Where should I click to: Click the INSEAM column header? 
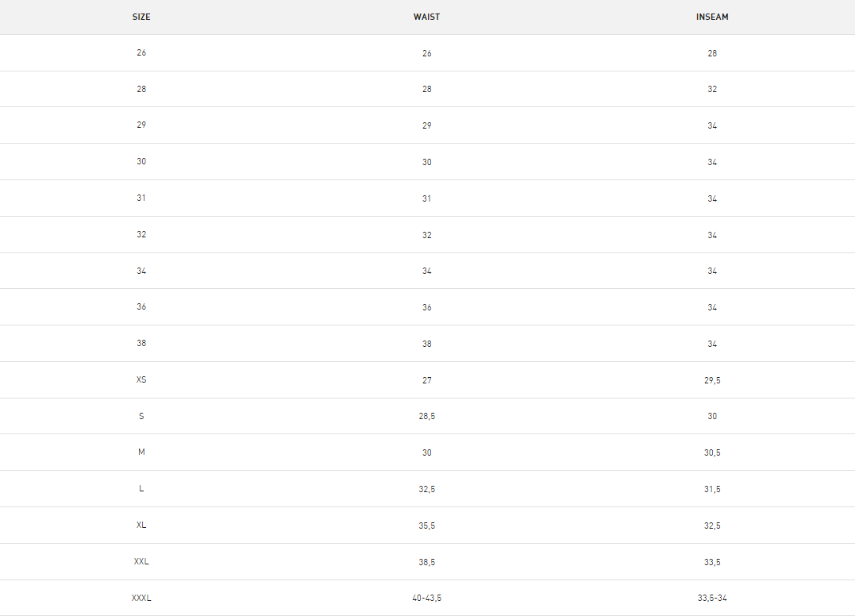point(712,17)
